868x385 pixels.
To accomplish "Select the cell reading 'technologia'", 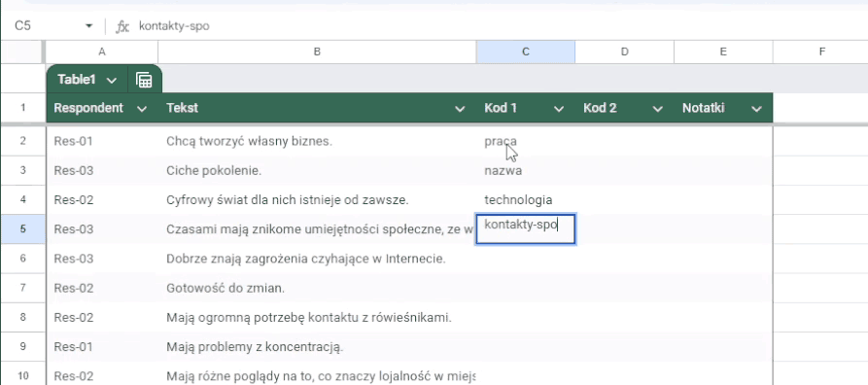I will [525, 200].
